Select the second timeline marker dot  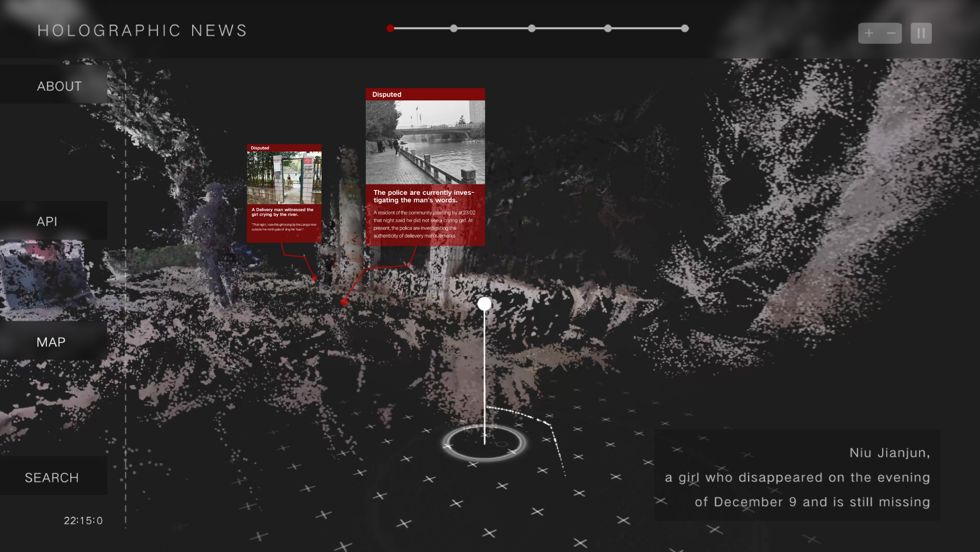(x=454, y=29)
